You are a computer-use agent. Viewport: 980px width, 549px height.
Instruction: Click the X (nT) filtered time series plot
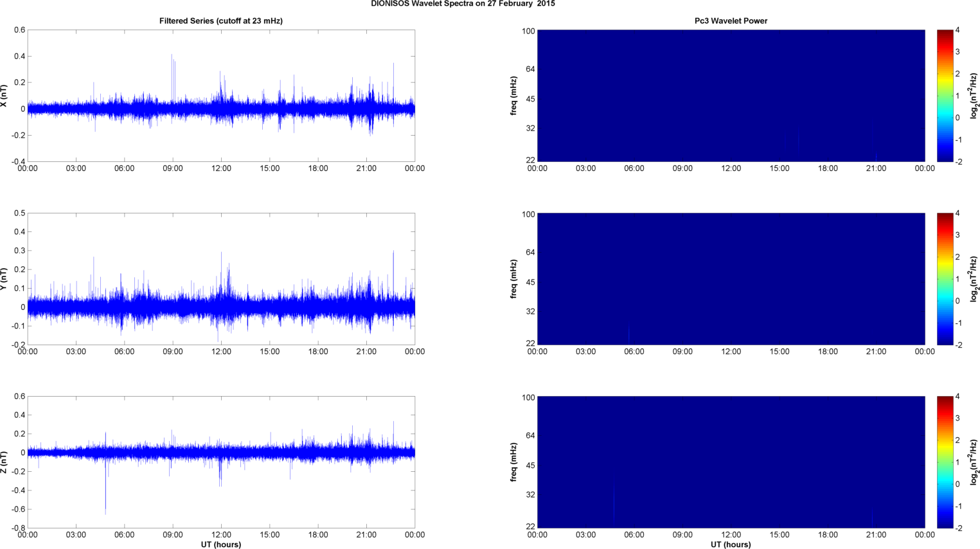coord(221,96)
